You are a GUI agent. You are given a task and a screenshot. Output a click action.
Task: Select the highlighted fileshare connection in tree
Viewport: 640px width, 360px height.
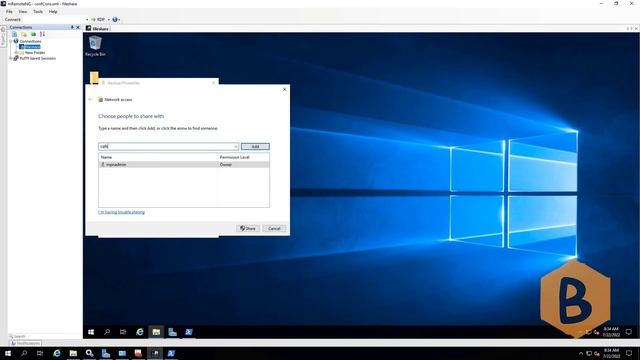click(30, 47)
